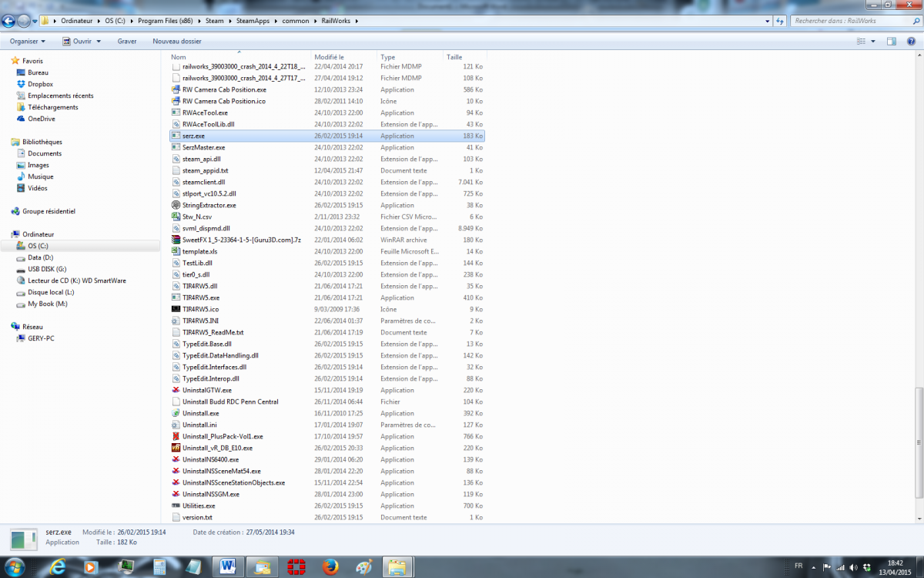This screenshot has height=578, width=924.
Task: Navigate to SteamApps in breadcrumb
Action: click(x=252, y=21)
